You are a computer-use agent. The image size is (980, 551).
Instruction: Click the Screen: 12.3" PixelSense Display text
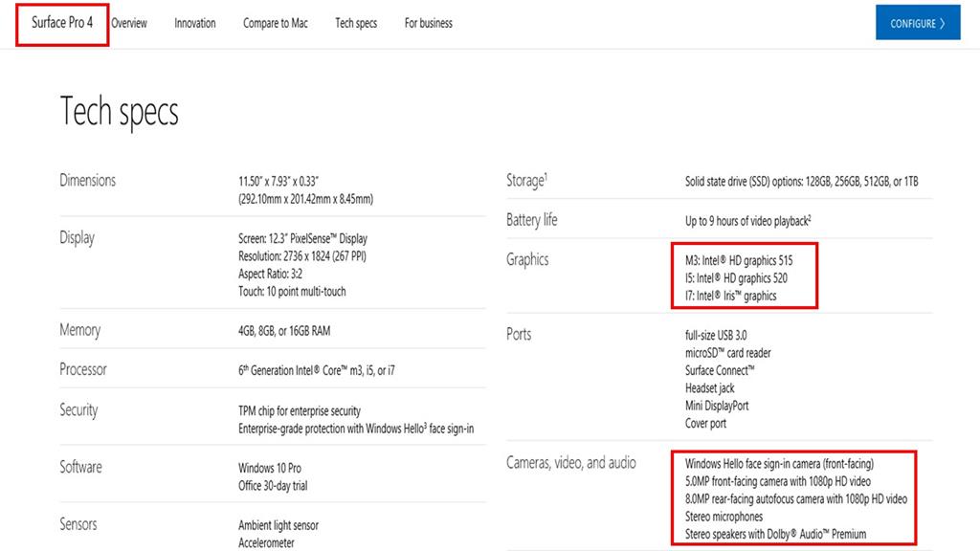click(x=302, y=238)
